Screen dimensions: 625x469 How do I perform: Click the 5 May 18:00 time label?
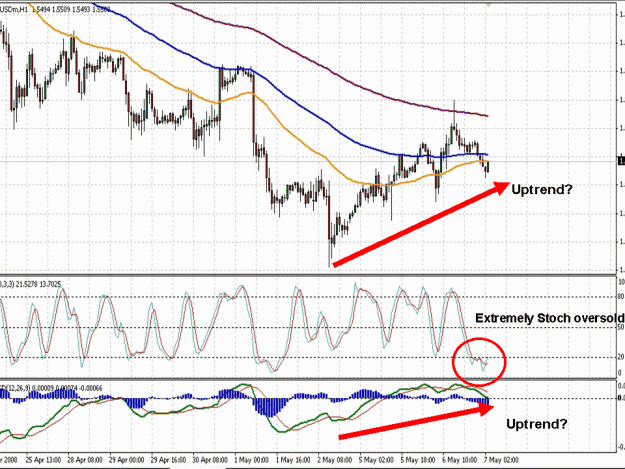coord(418,460)
